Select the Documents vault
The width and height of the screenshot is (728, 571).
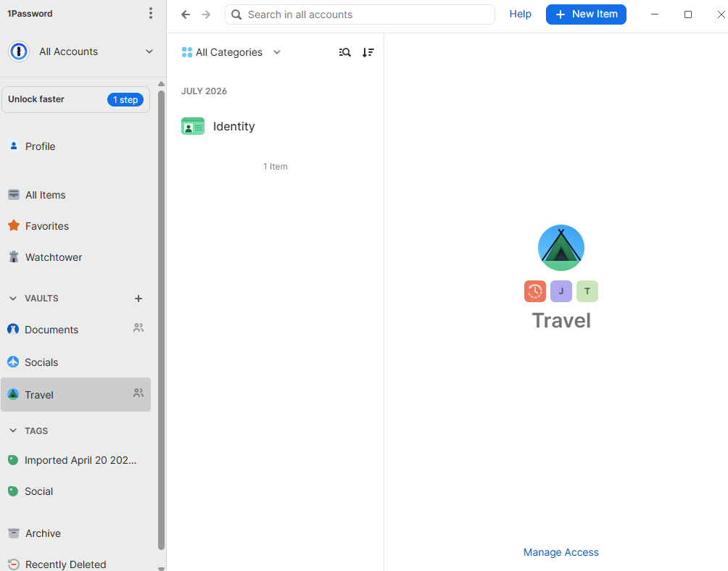[75, 330]
